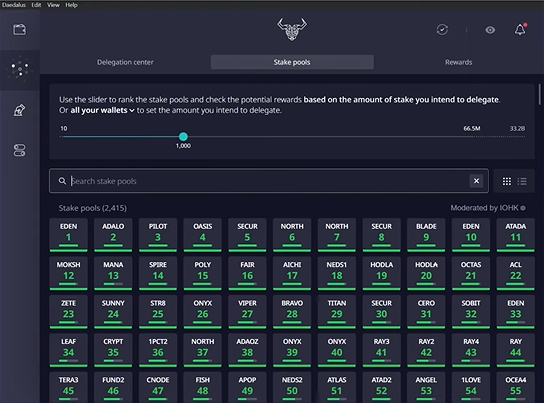This screenshot has height=403, width=544.
Task: Open stake pool NORTH ranked 6
Action: click(292, 234)
